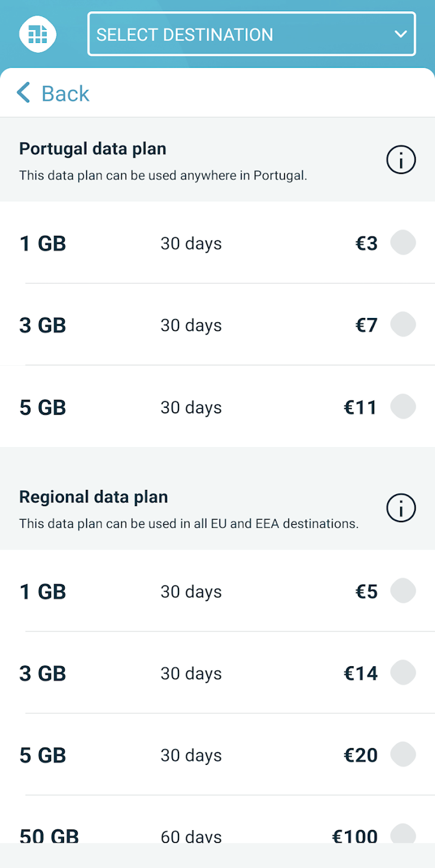Viewport: 435px width, 868px height.
Task: Tap the Regional 3 GB plan label
Action: tap(43, 674)
